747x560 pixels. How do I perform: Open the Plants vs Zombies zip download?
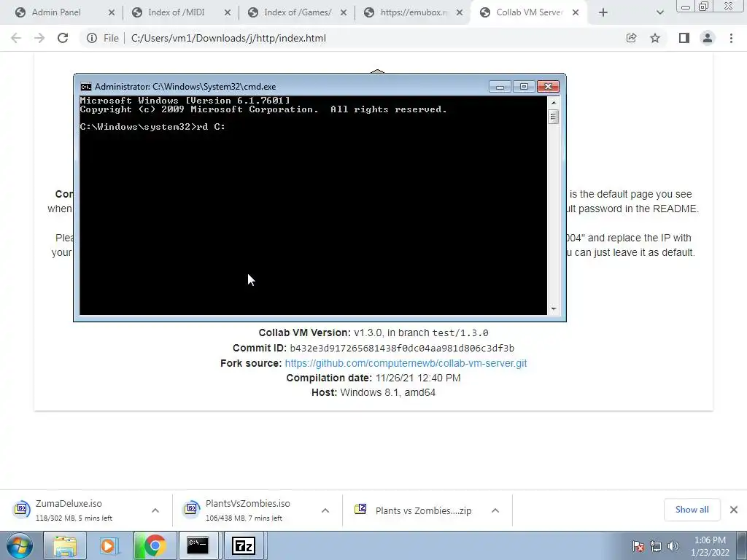tap(424, 510)
